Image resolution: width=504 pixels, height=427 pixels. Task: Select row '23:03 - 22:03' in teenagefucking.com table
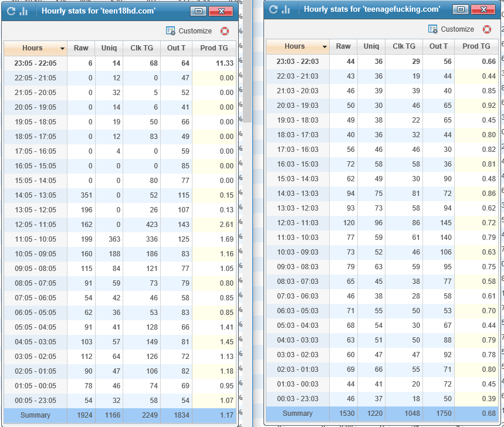[382, 62]
